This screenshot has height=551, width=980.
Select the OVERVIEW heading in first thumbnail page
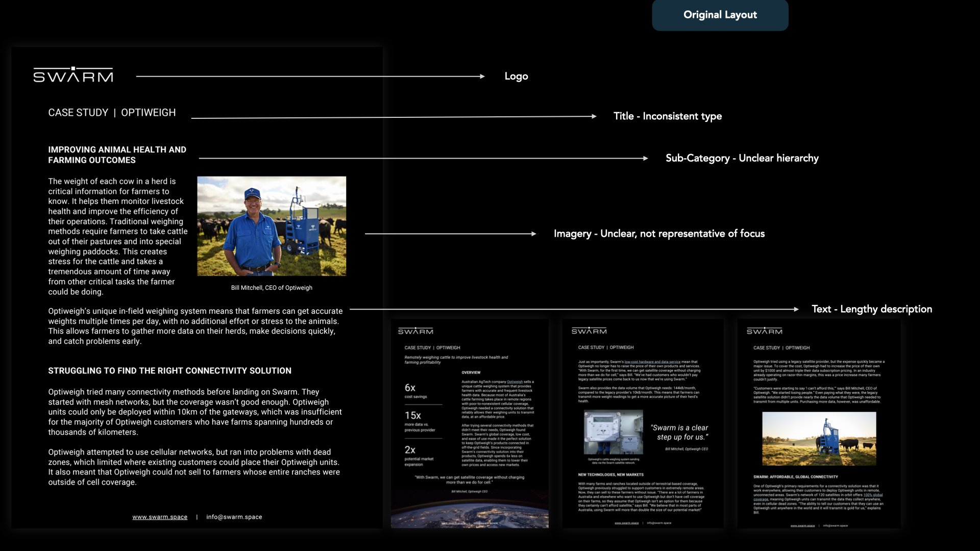tap(471, 372)
